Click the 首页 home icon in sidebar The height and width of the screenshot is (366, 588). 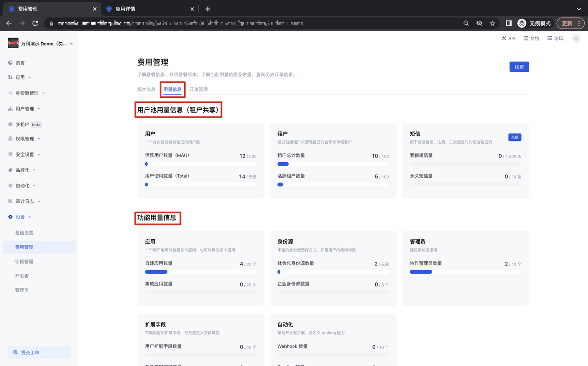tap(11, 63)
